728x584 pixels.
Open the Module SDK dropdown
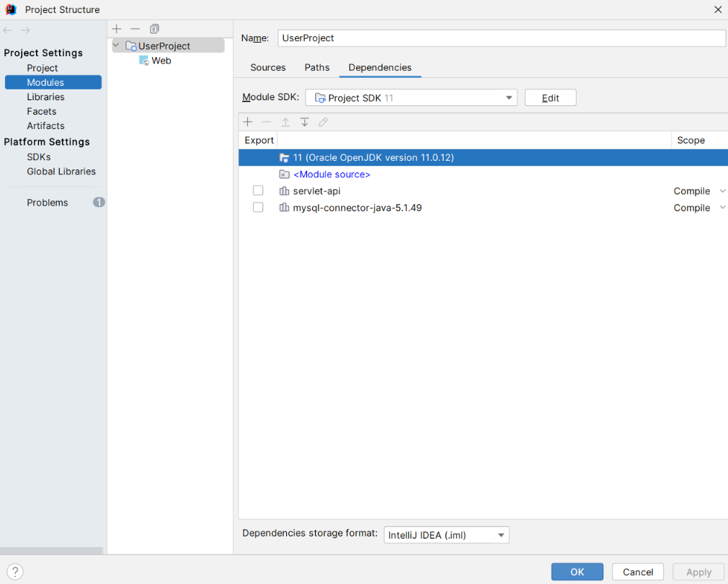point(411,97)
